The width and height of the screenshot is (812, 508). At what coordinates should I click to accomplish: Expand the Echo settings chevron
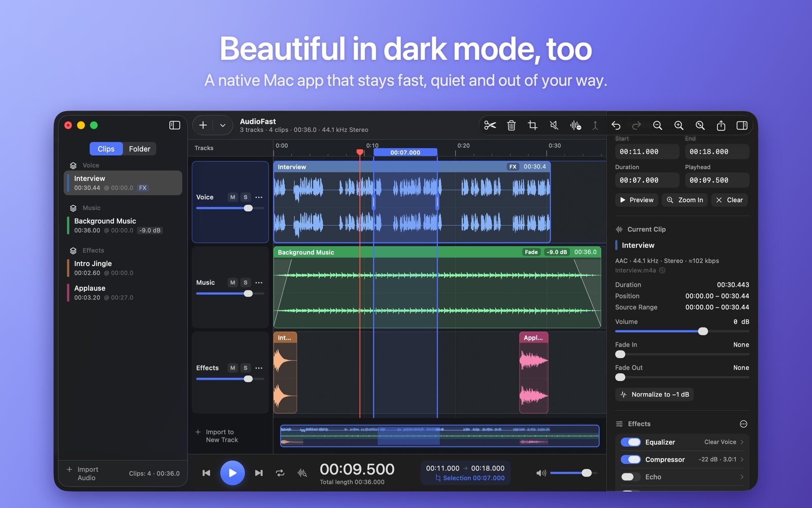click(x=742, y=477)
